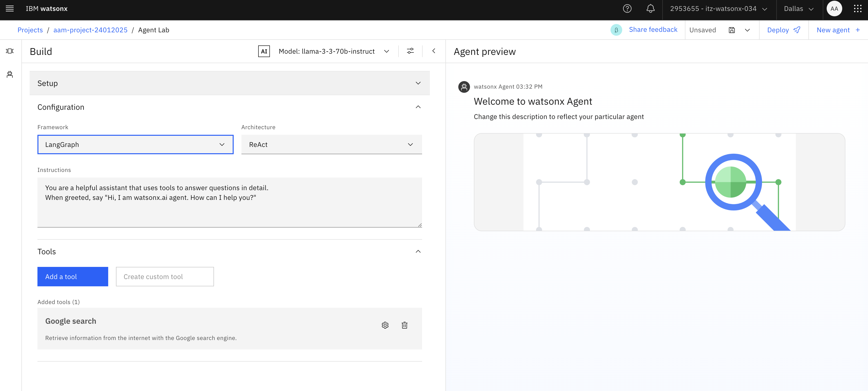Open model parameters sliders icon
The width and height of the screenshot is (868, 391).
(410, 51)
